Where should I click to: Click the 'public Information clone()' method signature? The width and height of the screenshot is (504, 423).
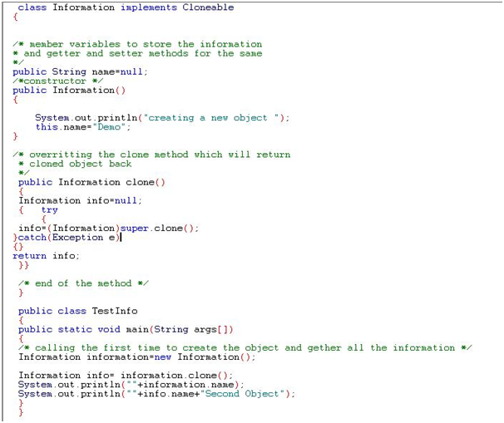click(91, 182)
